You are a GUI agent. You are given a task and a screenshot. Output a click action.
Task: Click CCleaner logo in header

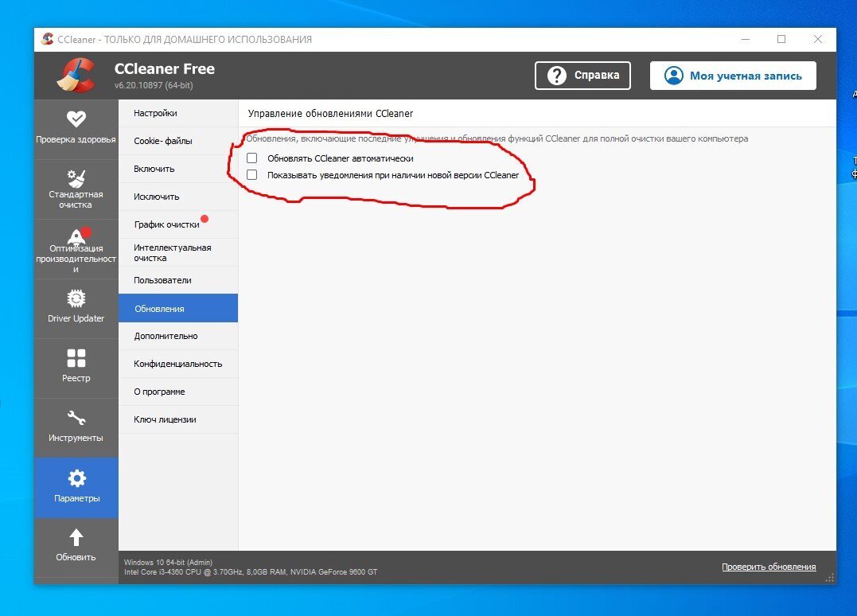pyautogui.click(x=76, y=76)
